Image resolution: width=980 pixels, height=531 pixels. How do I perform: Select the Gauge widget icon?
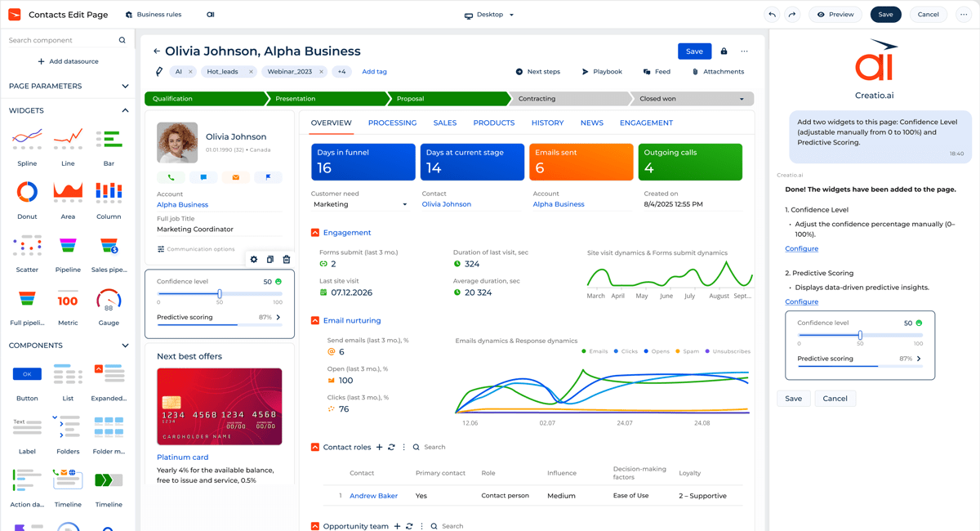pyautogui.click(x=109, y=300)
